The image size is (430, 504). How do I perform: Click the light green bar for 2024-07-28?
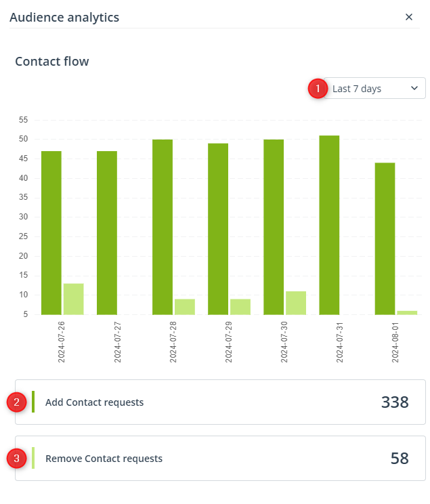[185, 307]
